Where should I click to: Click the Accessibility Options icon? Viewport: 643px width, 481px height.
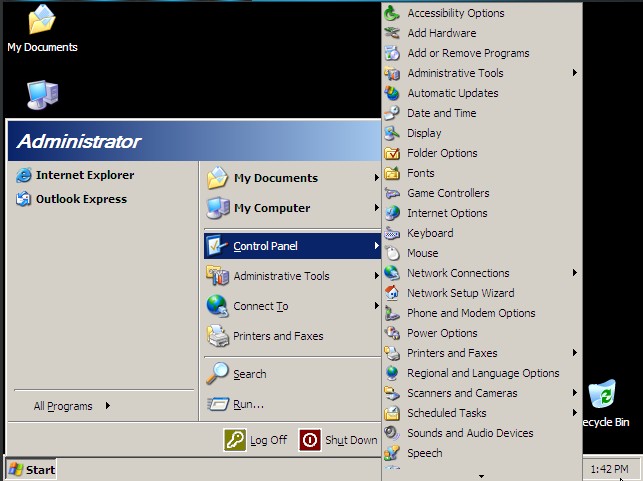392,13
